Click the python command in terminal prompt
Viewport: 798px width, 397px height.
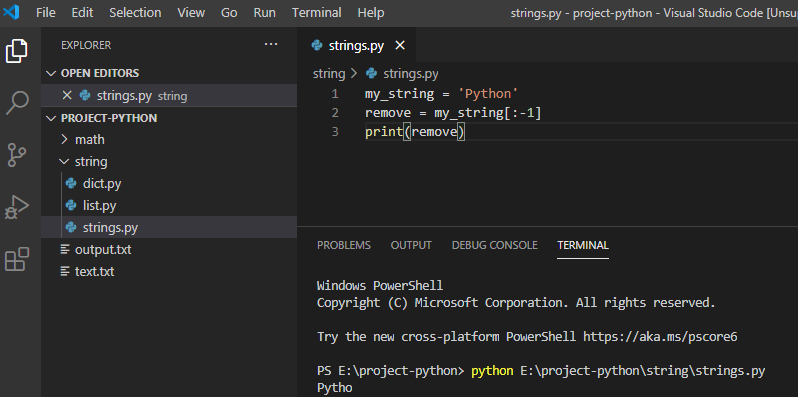pos(492,371)
